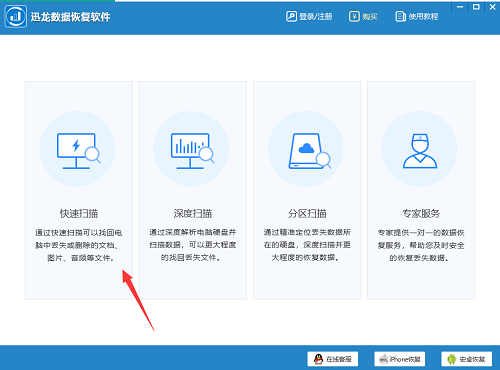
Task: Click the partition scan description 通过精准定位丢失数据所
Action: (x=307, y=232)
